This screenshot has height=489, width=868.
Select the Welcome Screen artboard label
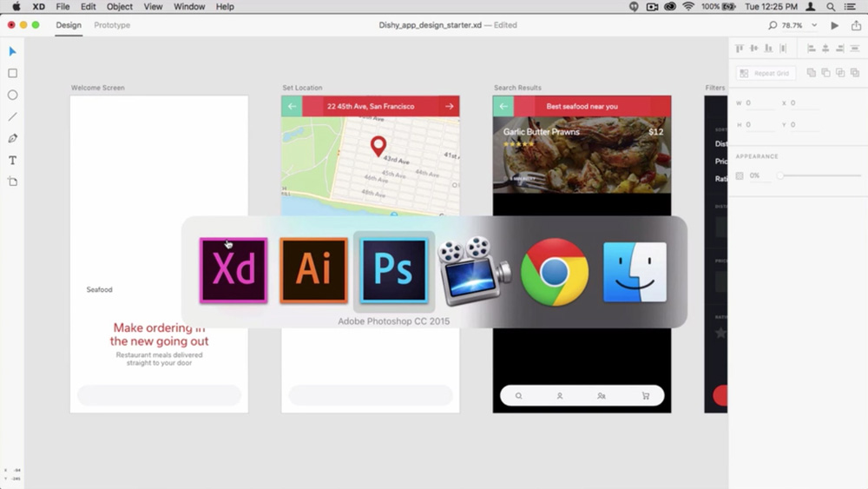(x=97, y=88)
